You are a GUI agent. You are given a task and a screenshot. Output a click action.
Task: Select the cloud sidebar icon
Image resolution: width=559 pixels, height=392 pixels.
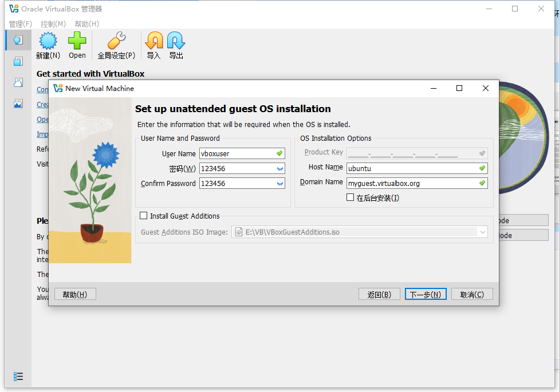[x=18, y=82]
